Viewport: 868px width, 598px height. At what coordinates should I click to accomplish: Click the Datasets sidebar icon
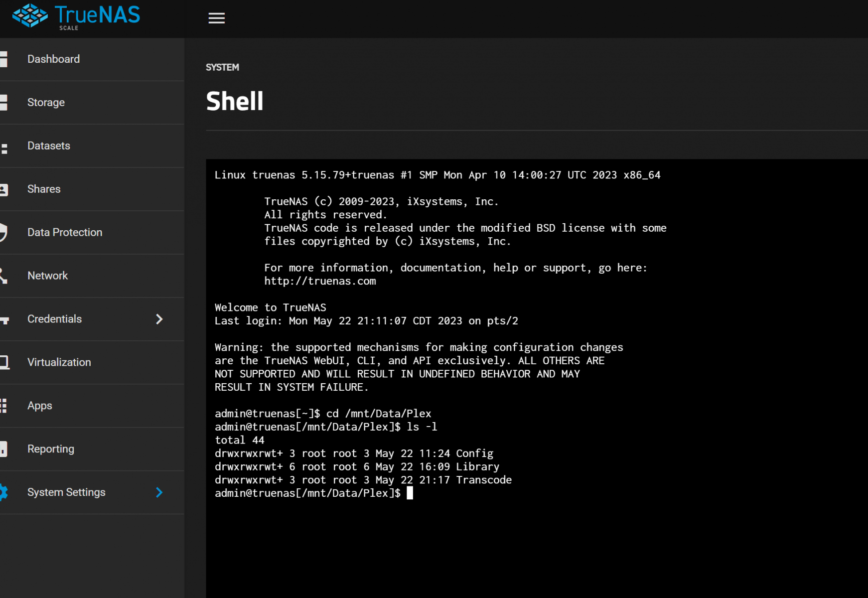click(x=4, y=149)
